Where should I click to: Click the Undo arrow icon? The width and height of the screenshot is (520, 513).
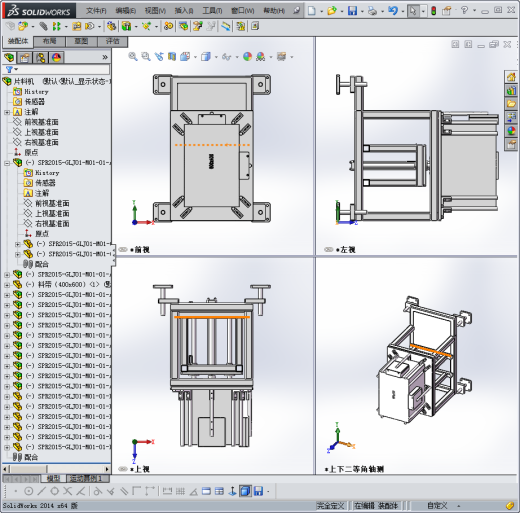point(393,11)
